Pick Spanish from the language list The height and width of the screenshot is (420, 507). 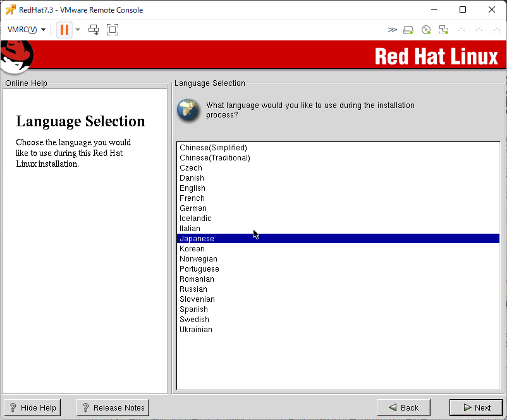click(x=338, y=309)
